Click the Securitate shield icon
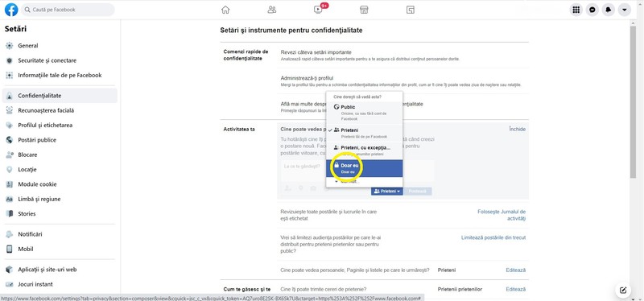The image size is (644, 301). [10, 60]
